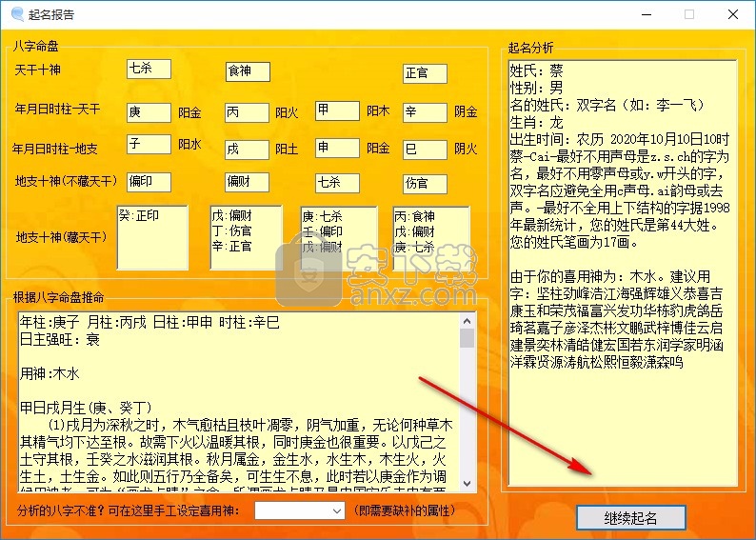Click the 起名报告 window title icon

click(x=17, y=14)
